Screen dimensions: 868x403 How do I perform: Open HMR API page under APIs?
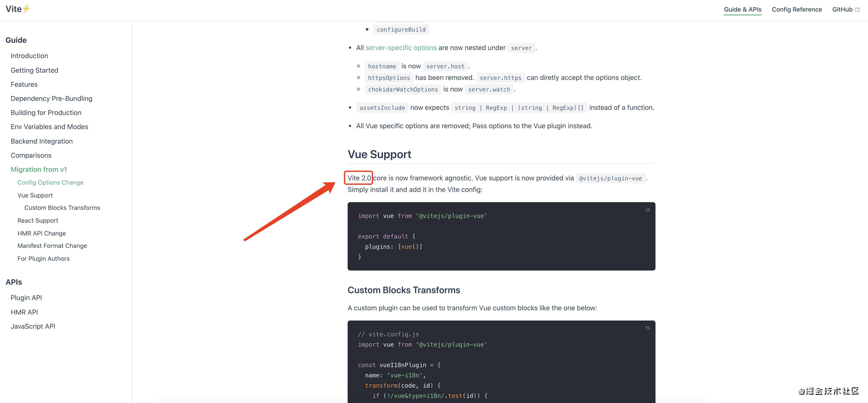[24, 312]
